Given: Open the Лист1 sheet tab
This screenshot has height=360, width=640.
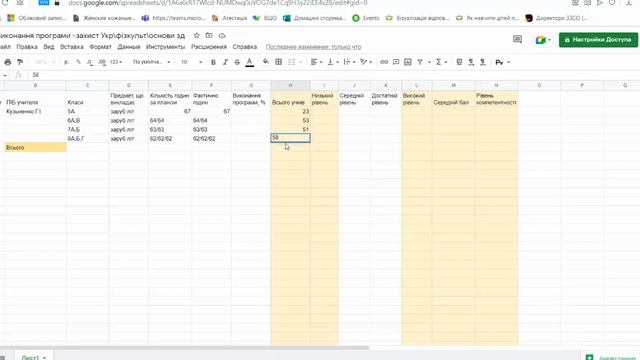Looking at the screenshot, I should click(x=34, y=357).
